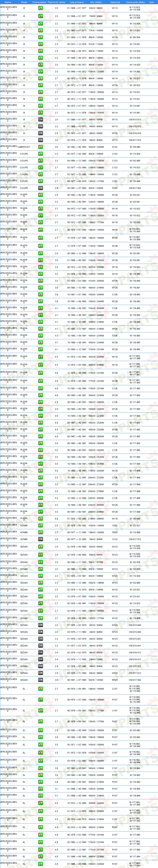Click the ON icon in the SEDAN 53kW / 72KM row
Viewport: 158px width, 868px height.
tap(41, 659)
